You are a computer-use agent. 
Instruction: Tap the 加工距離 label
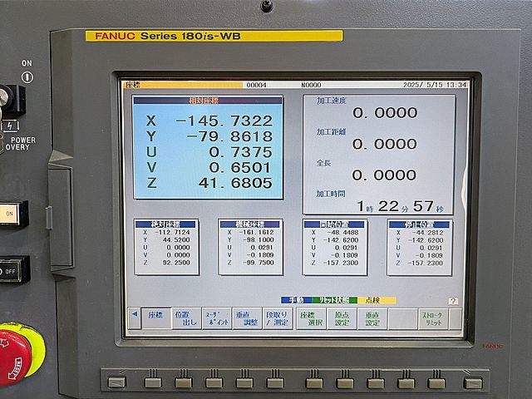coord(331,131)
